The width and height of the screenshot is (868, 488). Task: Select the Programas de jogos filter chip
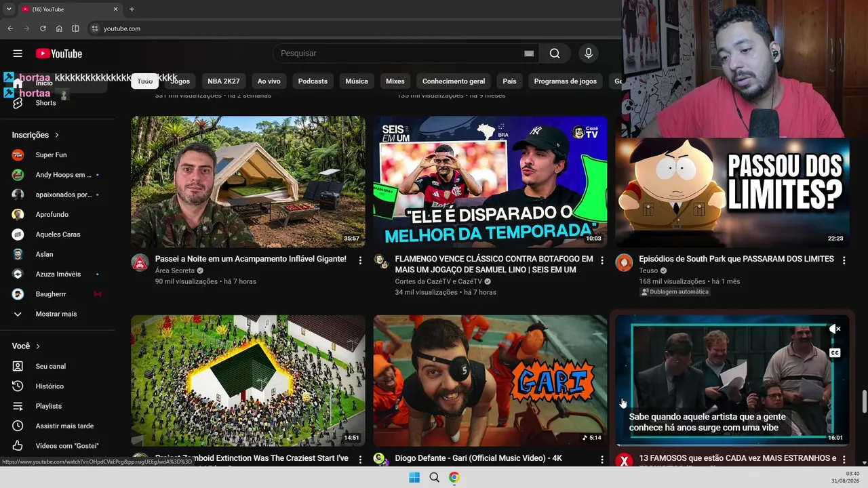tap(566, 81)
